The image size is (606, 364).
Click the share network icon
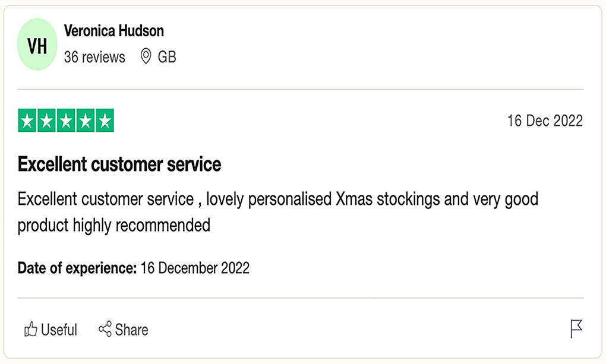(105, 329)
